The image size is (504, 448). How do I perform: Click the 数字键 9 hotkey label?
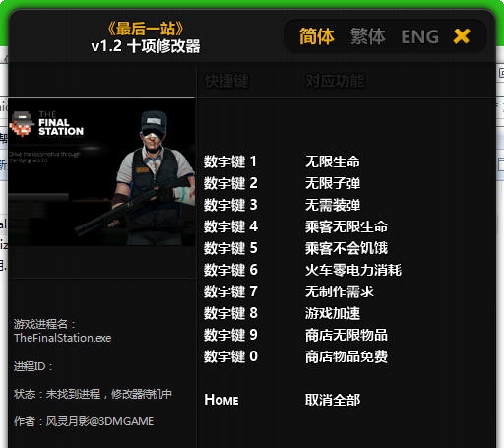coord(230,335)
